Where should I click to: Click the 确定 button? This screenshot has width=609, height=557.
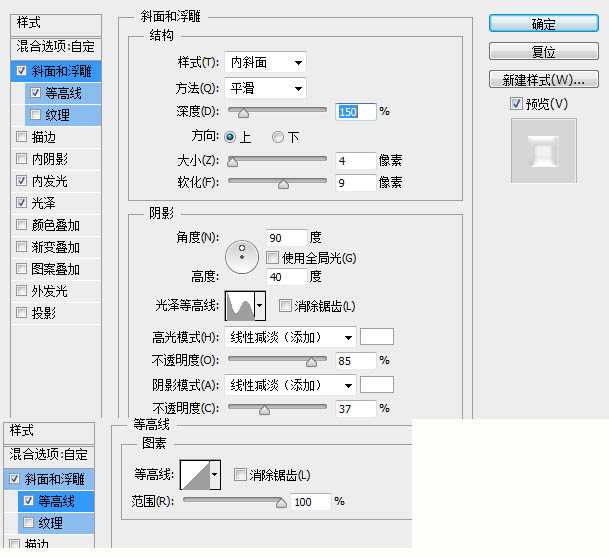tap(543, 24)
